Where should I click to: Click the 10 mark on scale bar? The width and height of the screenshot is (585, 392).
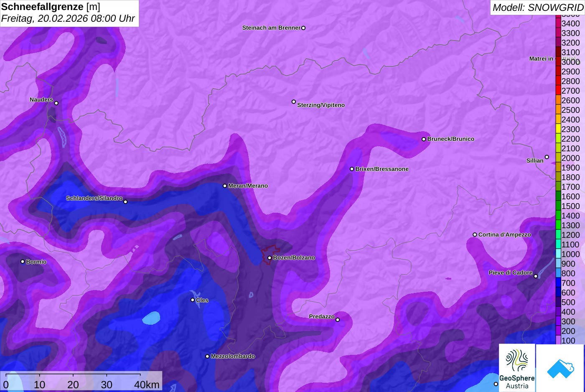(40, 384)
